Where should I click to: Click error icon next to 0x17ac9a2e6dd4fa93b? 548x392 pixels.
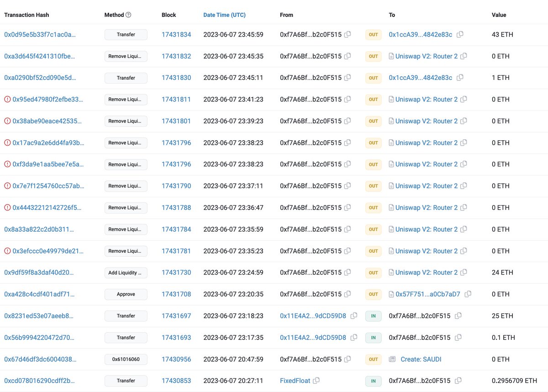7,143
